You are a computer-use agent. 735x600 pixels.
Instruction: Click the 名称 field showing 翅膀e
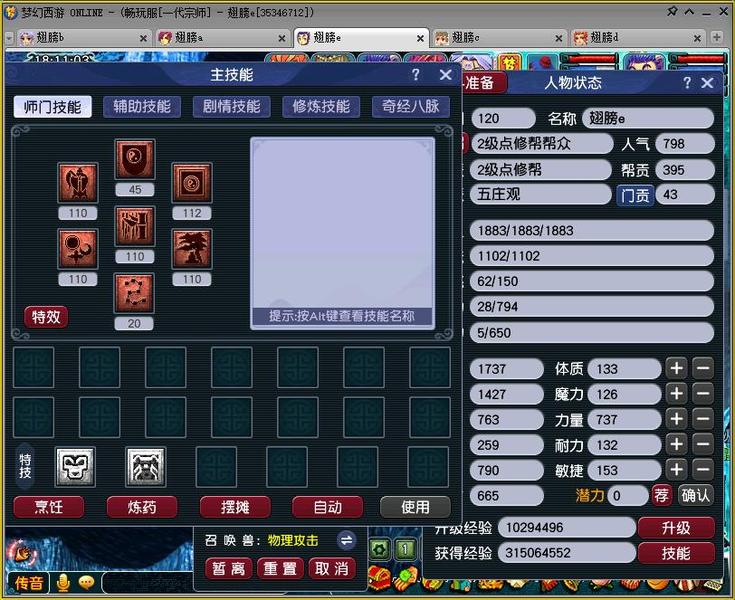[x=648, y=118]
